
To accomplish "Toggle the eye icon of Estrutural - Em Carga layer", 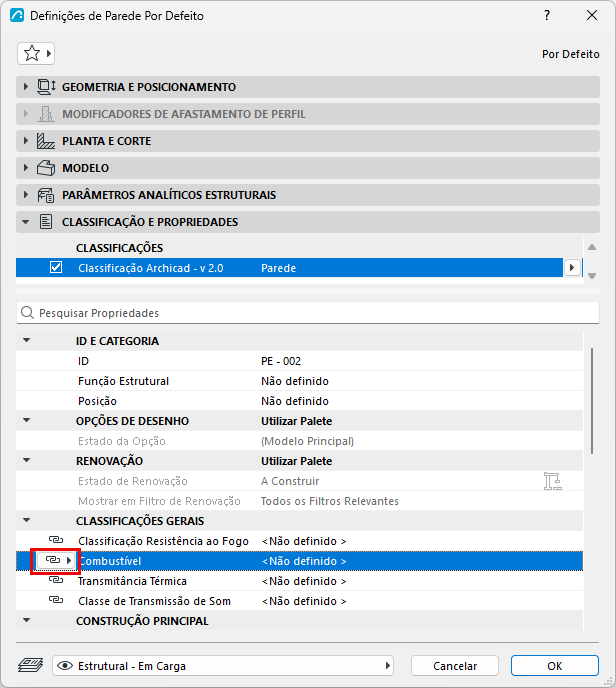I will [65, 666].
